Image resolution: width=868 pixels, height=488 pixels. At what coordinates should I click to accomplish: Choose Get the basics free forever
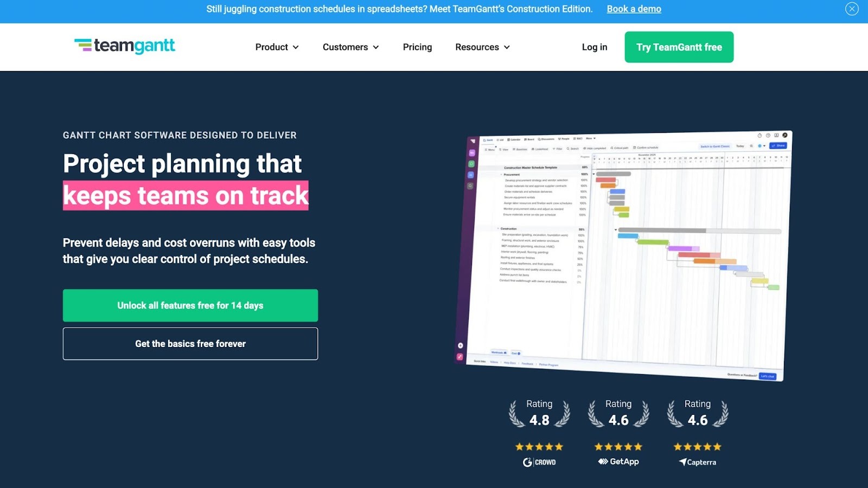190,344
